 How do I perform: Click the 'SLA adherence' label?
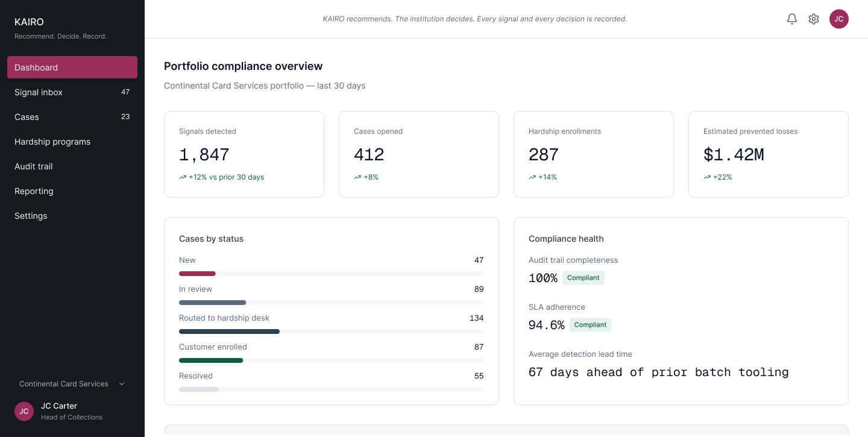click(x=557, y=307)
